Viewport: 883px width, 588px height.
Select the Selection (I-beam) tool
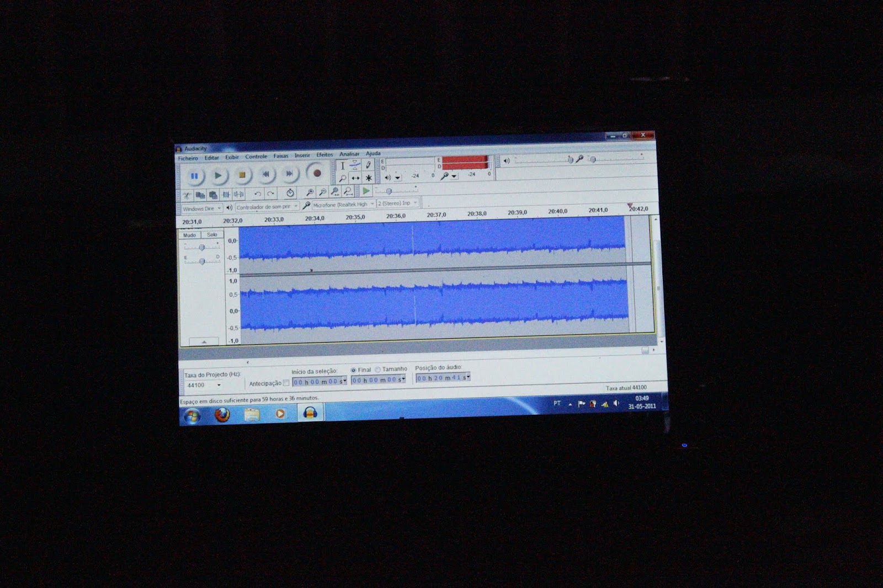tap(343, 165)
